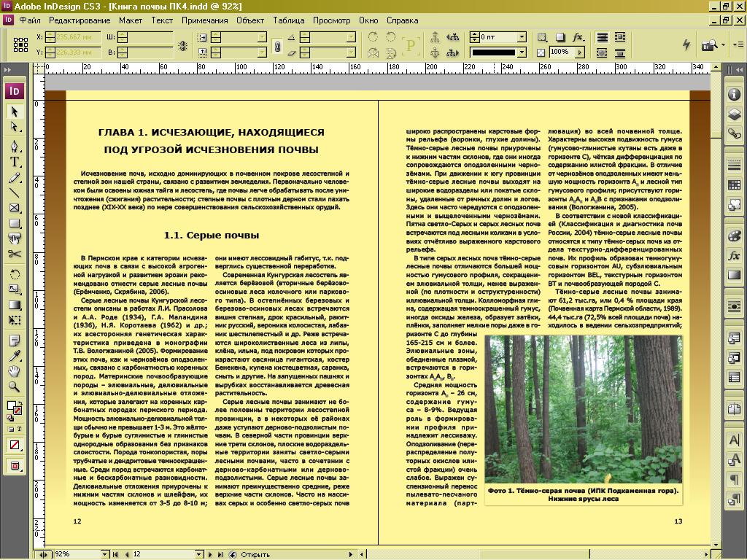
Task: Select the Rectangle tool
Action: (x=15, y=223)
